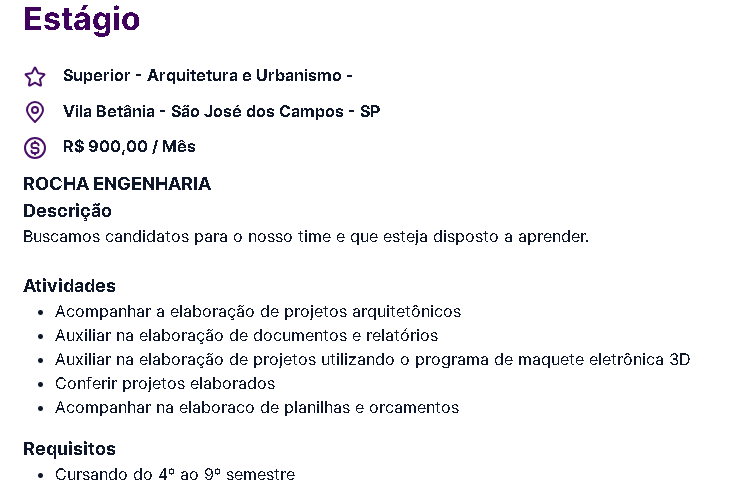The width and height of the screenshot is (752, 502).
Task: Click the documentos e relatórios bullet item
Action: (x=247, y=336)
